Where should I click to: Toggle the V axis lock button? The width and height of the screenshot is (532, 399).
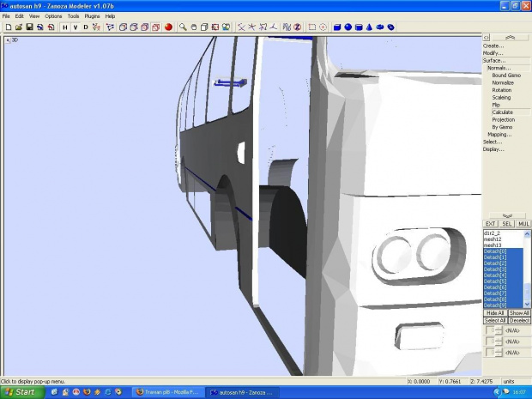pos(75,27)
